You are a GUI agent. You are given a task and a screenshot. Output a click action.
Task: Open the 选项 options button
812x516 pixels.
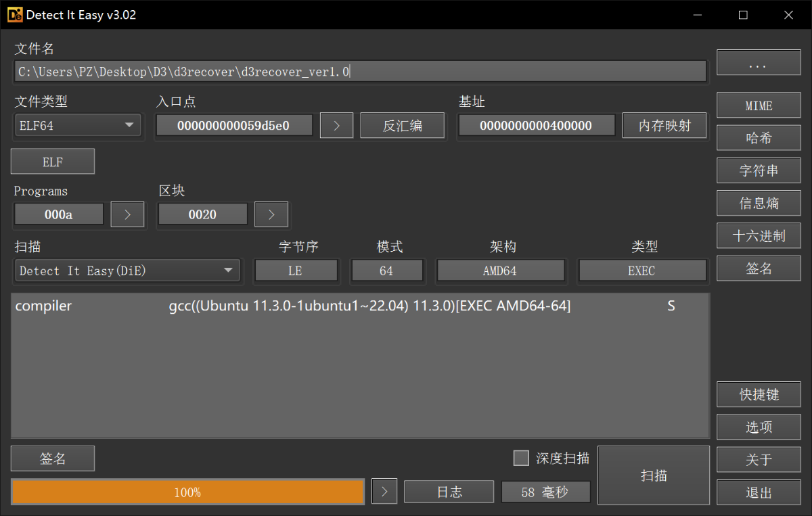[759, 427]
